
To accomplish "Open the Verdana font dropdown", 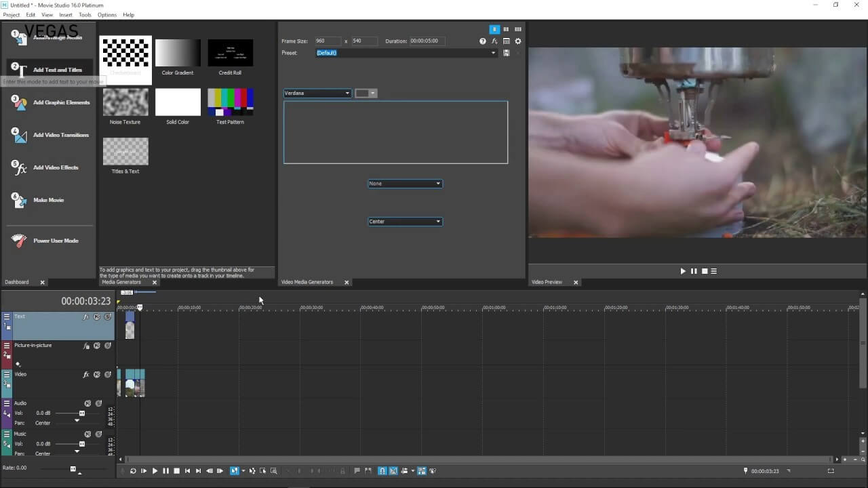I will click(317, 94).
